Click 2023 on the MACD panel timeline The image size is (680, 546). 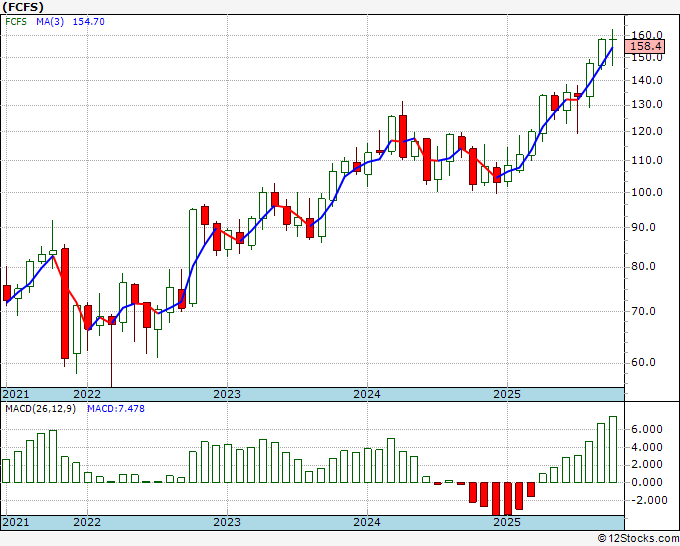[227, 522]
